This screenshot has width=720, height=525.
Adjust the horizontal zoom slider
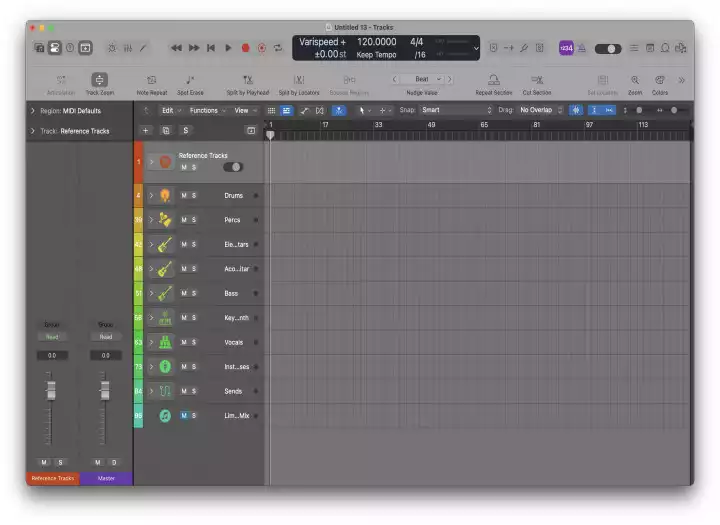674,110
